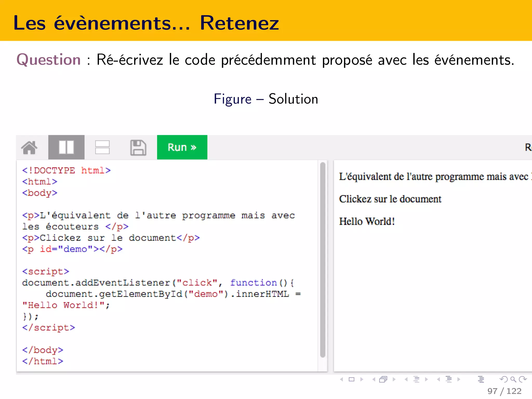The height and width of the screenshot is (399, 532).
Task: Click the 'document.getElementById("demo")' code line
Action: pyautogui.click(x=173, y=294)
